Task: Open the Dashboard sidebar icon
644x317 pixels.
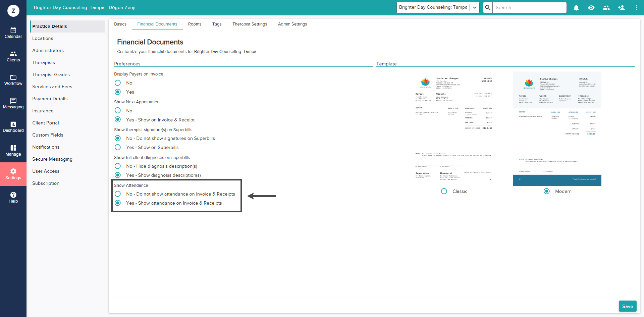Action: [13, 127]
